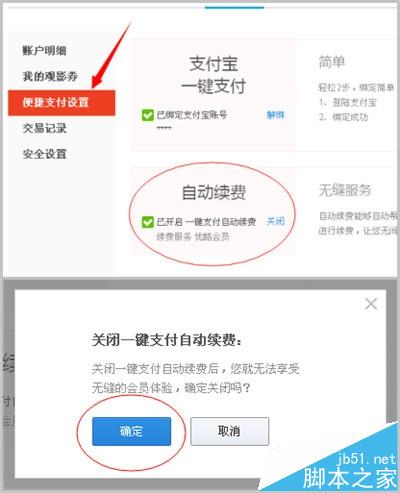Image resolution: width=400 pixels, height=493 pixels.
Task: Click the 支付宝一键支付 heading card
Action: (x=213, y=75)
